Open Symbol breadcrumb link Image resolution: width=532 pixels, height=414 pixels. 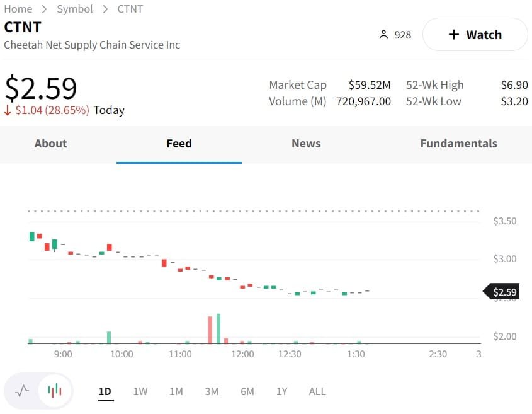[x=75, y=9]
